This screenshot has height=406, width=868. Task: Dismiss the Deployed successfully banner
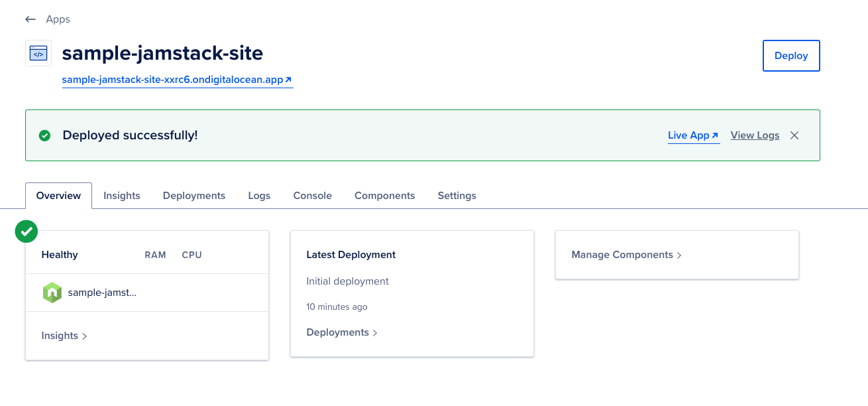pos(794,135)
